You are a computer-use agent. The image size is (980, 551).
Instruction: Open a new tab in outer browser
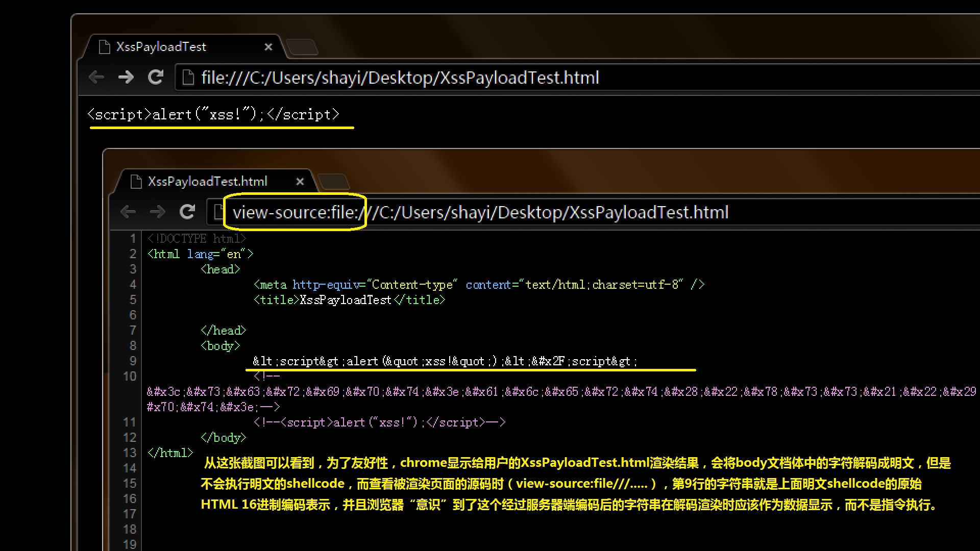[302, 47]
